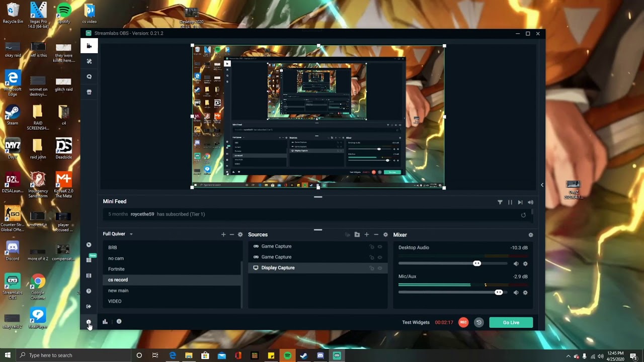This screenshot has width=644, height=362.
Task: Lock the second Game Capture source
Action: coord(372,257)
